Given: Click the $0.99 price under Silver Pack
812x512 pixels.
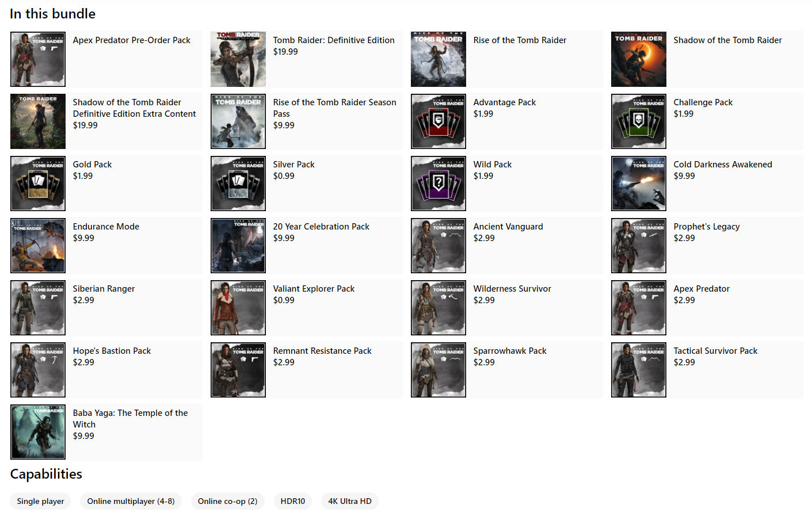Looking at the screenshot, I should tap(284, 176).
